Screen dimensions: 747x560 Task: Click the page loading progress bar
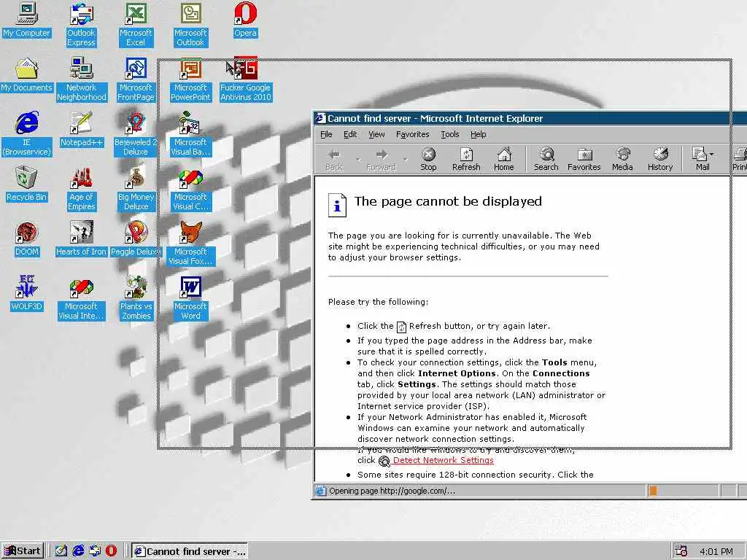tap(682, 491)
